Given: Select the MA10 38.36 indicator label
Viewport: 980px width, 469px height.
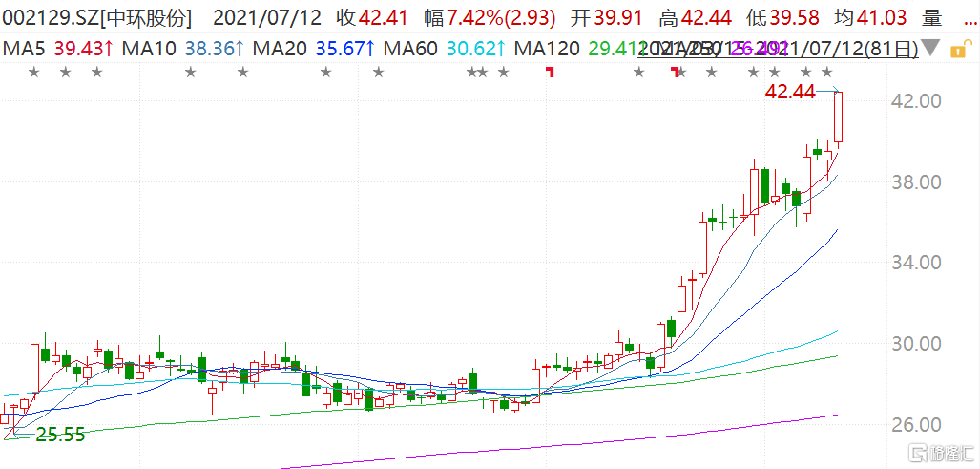Looking at the screenshot, I should point(182,48).
